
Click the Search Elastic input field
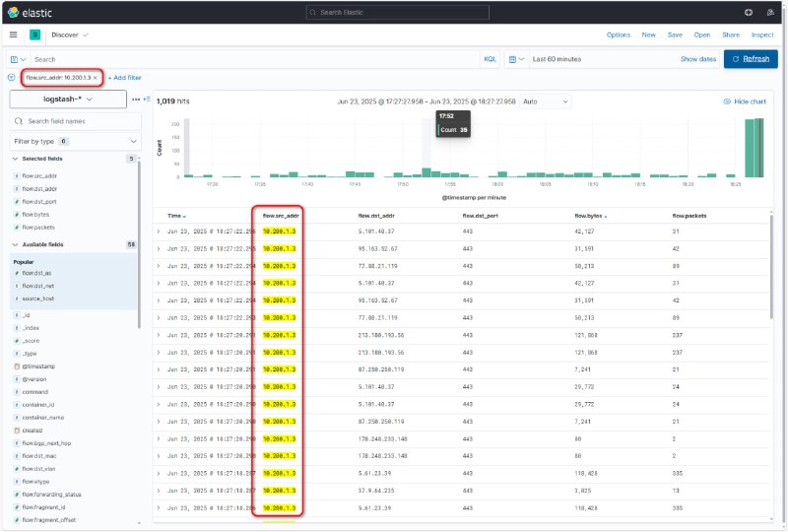(x=398, y=12)
